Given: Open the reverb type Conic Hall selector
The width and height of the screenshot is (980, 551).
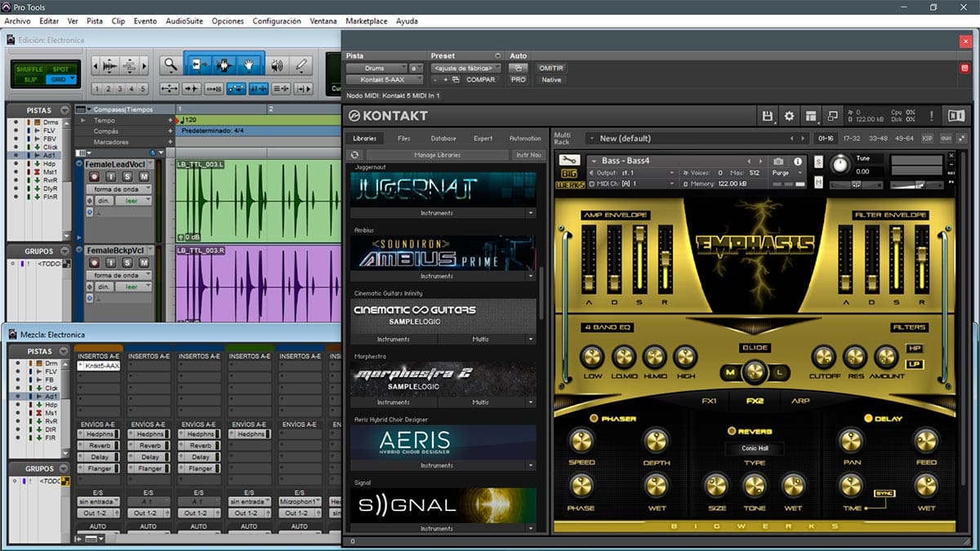Looking at the screenshot, I should click(x=755, y=448).
